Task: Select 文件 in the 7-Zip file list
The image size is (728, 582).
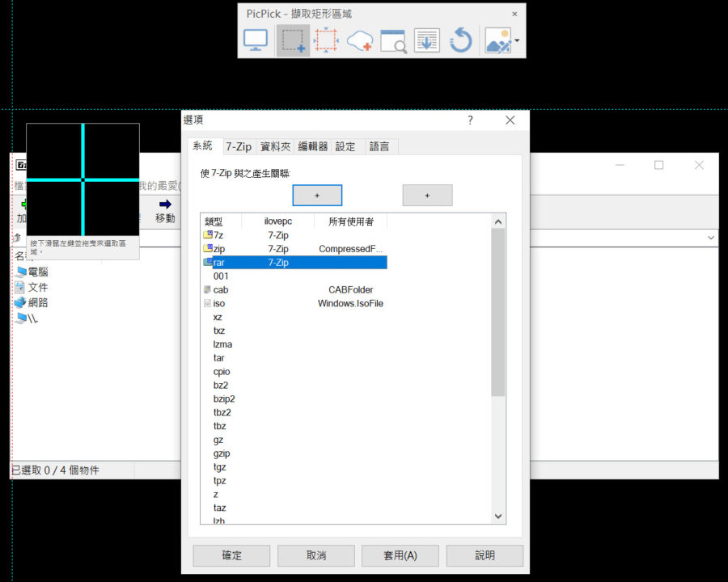Action: 32,287
